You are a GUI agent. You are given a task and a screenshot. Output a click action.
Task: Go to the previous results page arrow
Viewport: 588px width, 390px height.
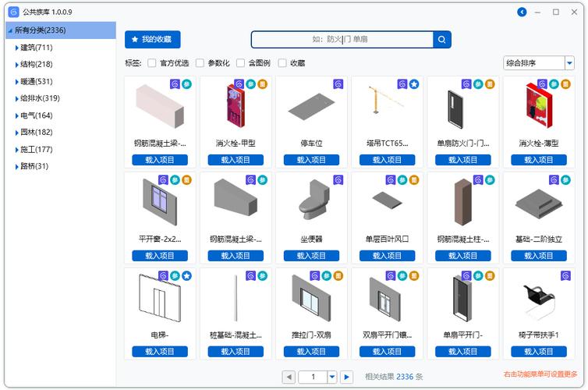pyautogui.click(x=289, y=377)
